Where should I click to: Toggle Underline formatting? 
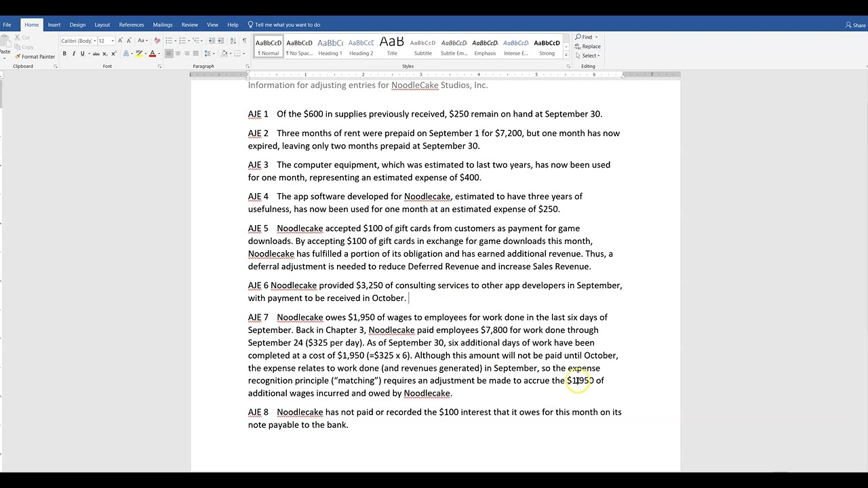[82, 54]
